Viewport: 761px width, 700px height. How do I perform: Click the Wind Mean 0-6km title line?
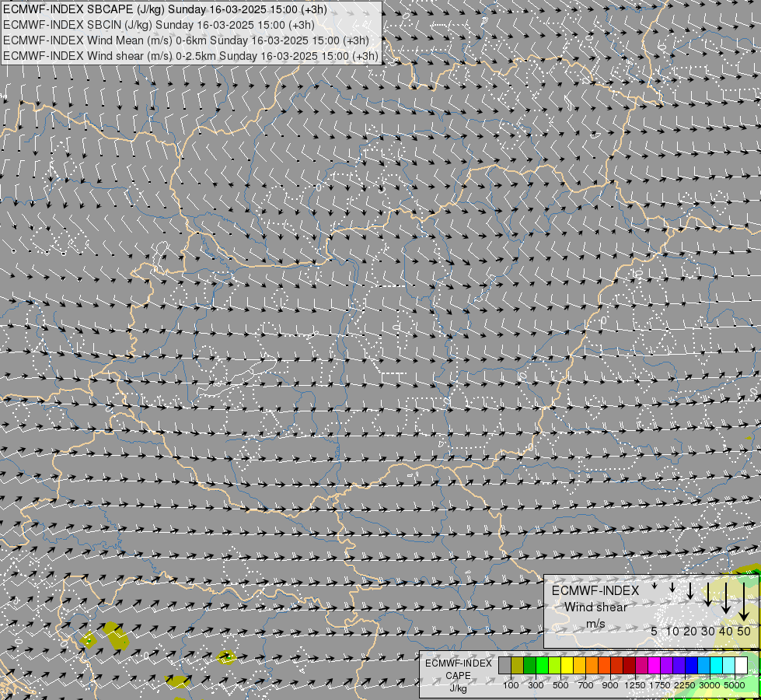pyautogui.click(x=186, y=40)
